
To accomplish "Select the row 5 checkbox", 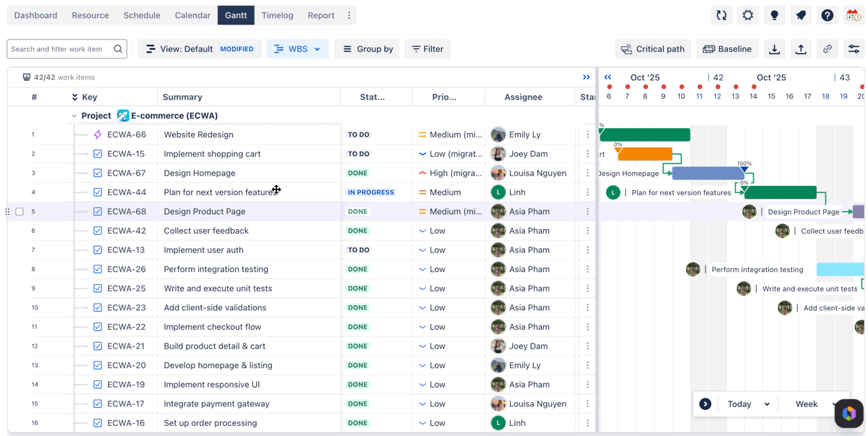I will [x=20, y=212].
